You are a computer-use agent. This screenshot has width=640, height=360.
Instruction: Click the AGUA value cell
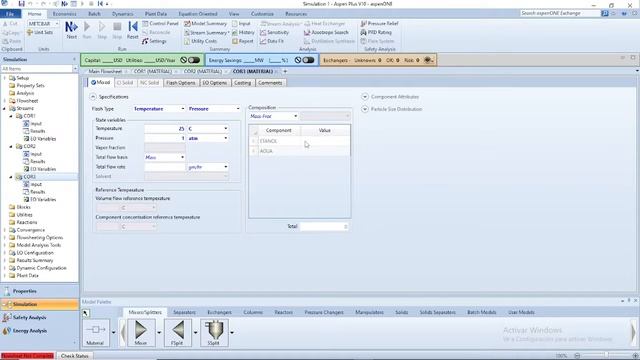[x=325, y=151]
